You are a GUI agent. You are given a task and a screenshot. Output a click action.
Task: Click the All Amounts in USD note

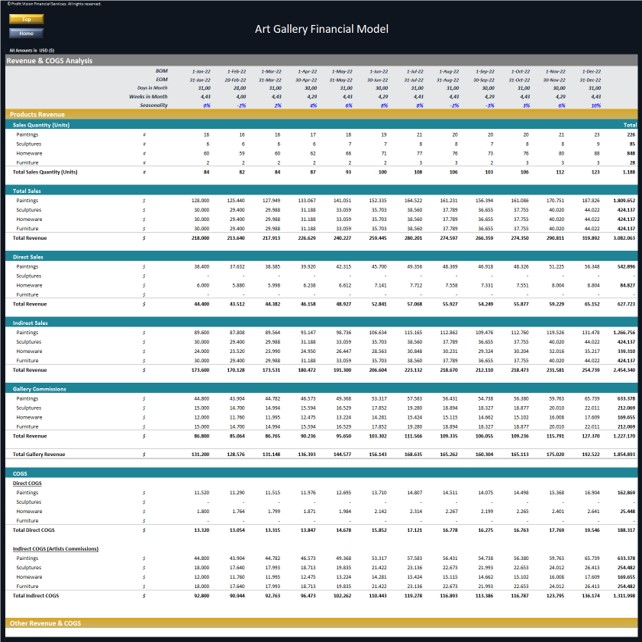[32, 50]
